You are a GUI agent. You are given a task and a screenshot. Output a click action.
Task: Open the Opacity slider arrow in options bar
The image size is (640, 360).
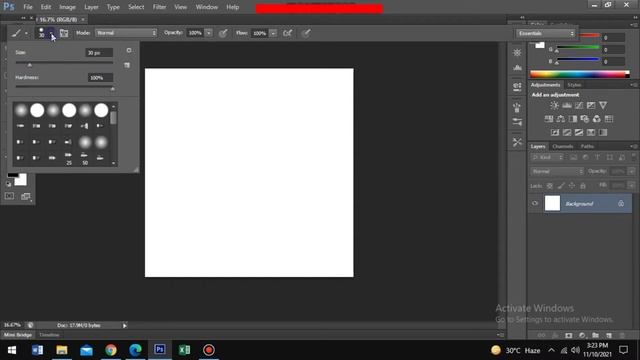click(209, 33)
